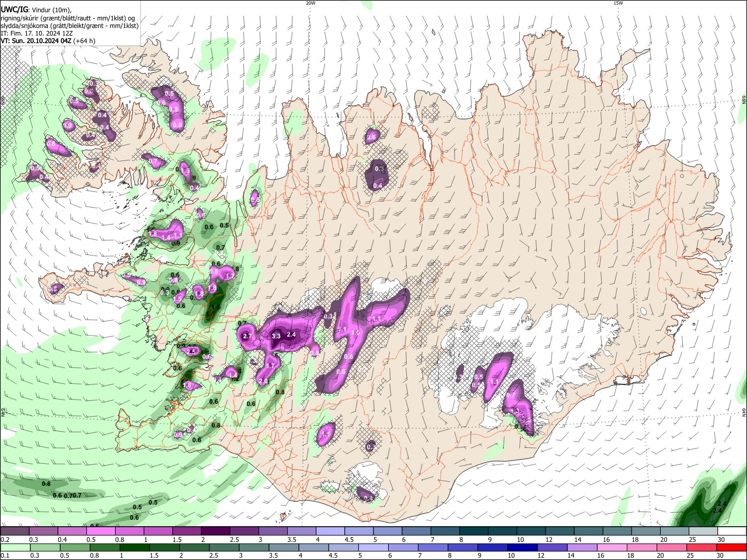This screenshot has width=747, height=560.
Task: Select the first mauve 0.2 swatch in upper scale
Action: (x=15, y=531)
